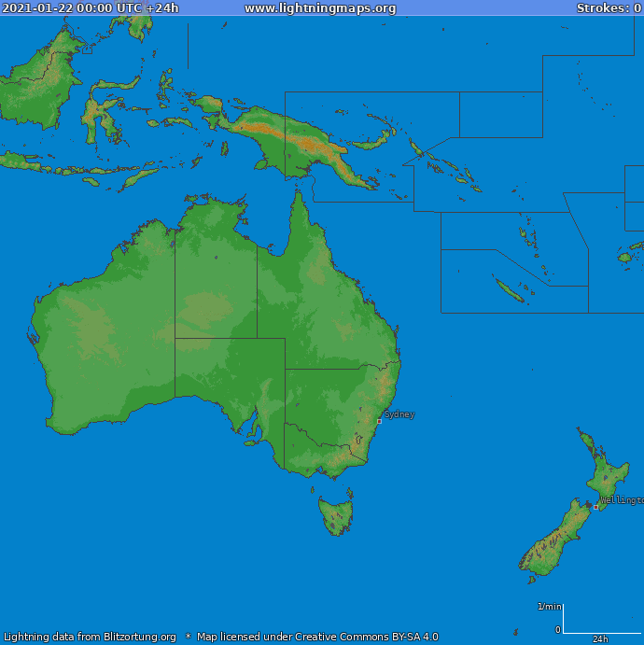Click the Wellington city marker square
The image size is (644, 645).
tap(596, 507)
